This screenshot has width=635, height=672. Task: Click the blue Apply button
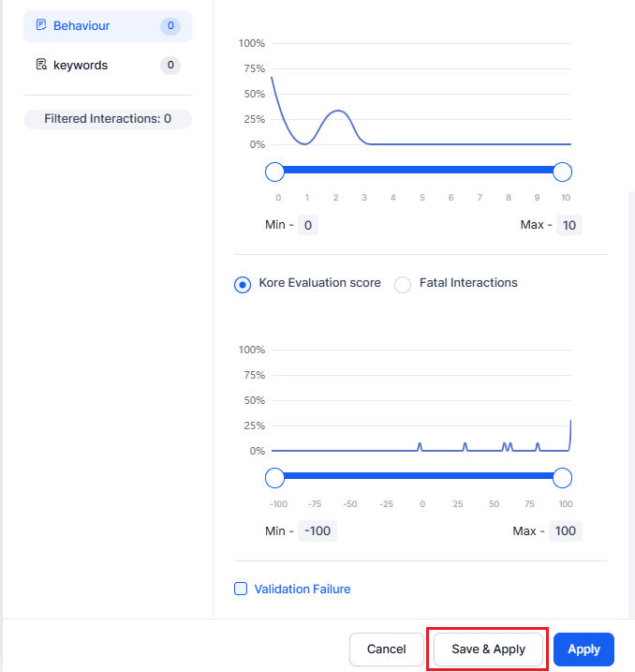click(583, 650)
